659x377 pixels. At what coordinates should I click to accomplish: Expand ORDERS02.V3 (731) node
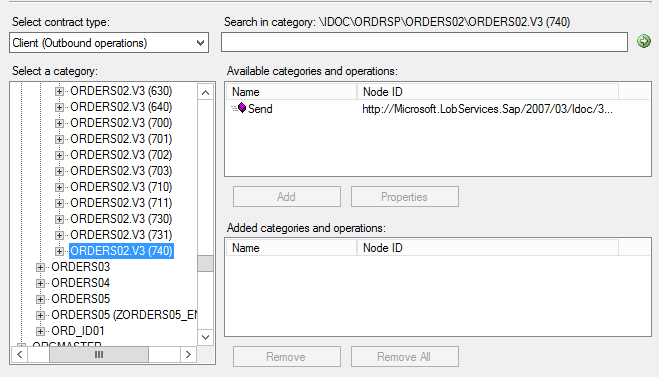click(x=59, y=235)
